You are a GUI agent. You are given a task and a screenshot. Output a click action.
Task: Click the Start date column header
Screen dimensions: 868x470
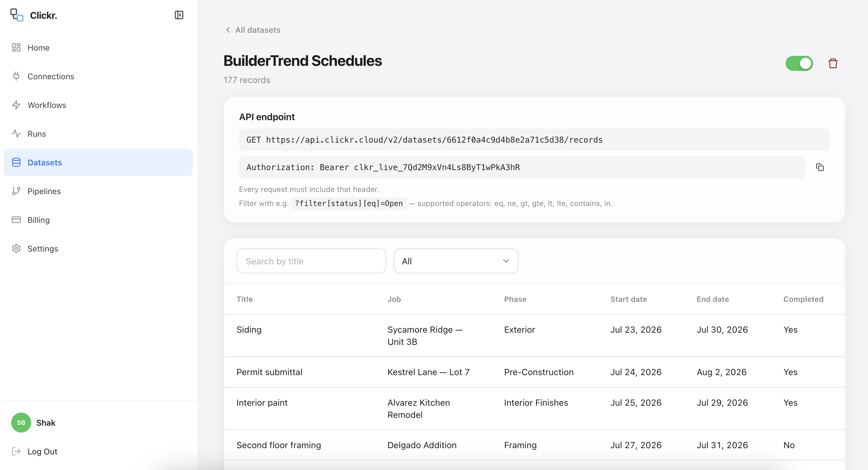tap(629, 299)
